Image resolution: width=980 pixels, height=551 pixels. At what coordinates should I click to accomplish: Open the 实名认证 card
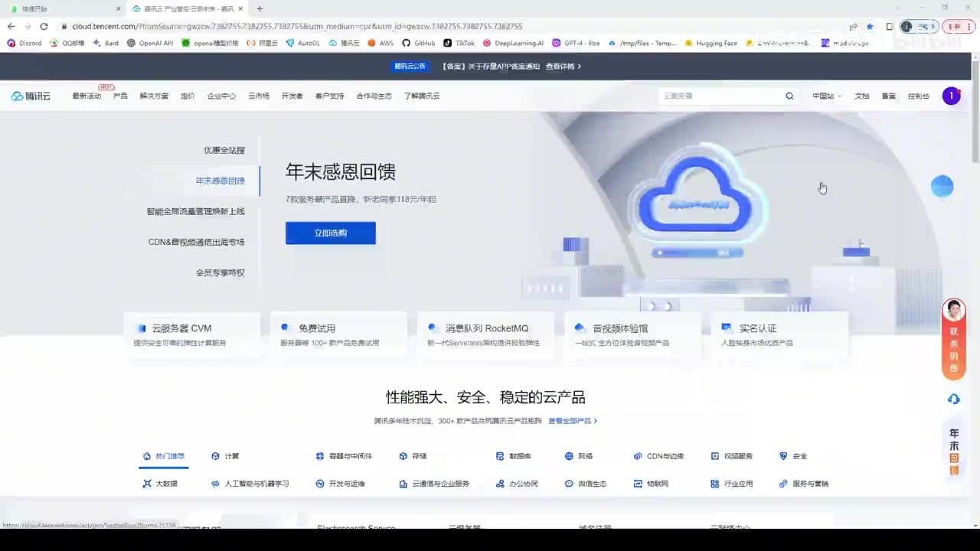pyautogui.click(x=780, y=334)
